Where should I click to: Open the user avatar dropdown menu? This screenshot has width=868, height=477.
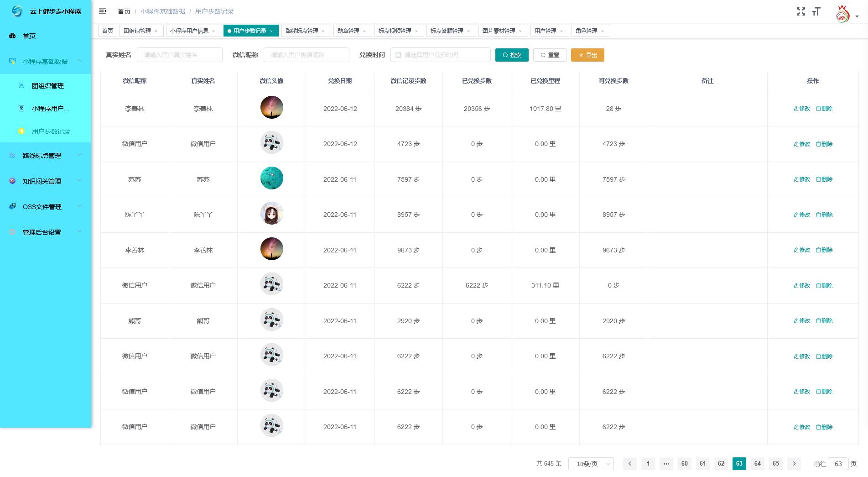tap(847, 15)
